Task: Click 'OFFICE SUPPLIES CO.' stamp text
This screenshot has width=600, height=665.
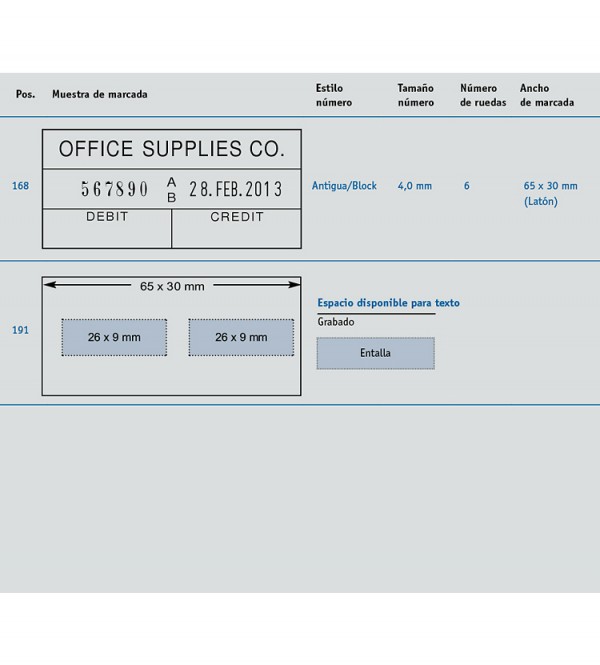Action: click(x=172, y=149)
